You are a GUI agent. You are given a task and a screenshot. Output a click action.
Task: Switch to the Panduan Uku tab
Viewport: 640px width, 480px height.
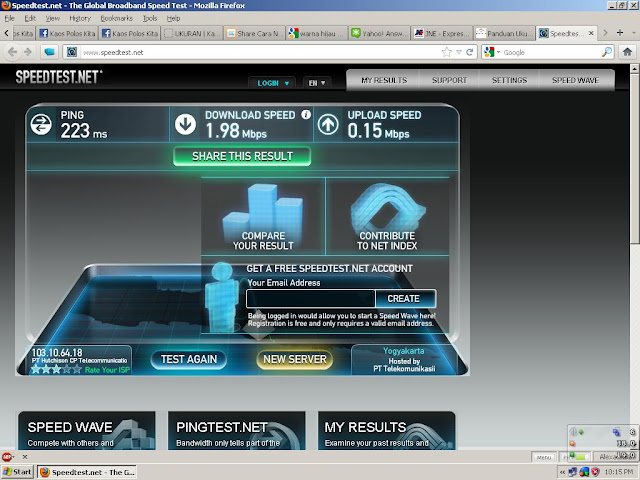click(504, 33)
